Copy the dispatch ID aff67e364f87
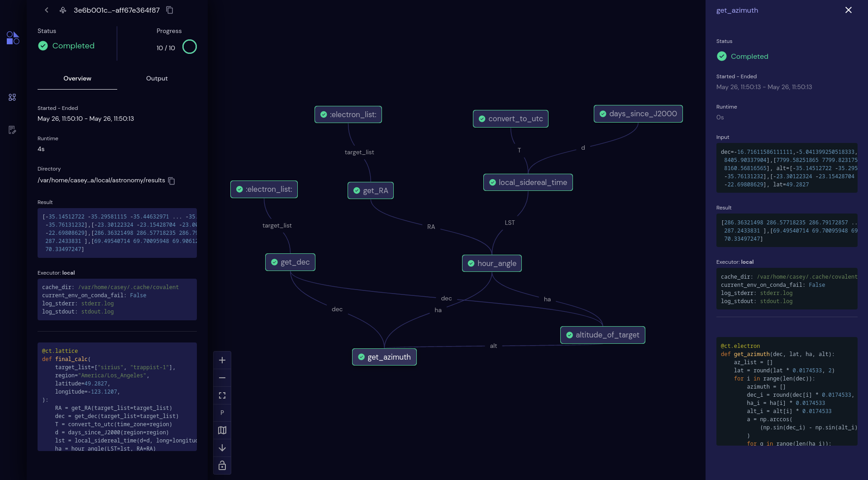Screen dimensions: 868x480 (x=170, y=10)
